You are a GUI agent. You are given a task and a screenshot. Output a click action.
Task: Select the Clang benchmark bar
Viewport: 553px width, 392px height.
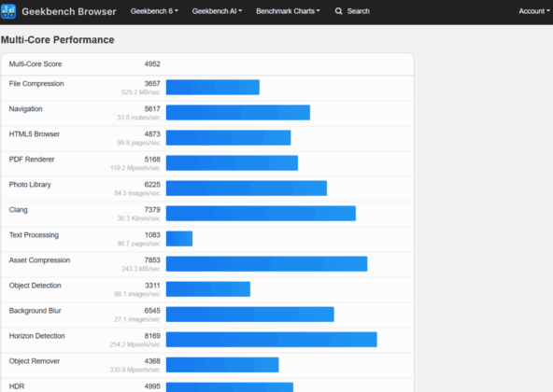[261, 214]
